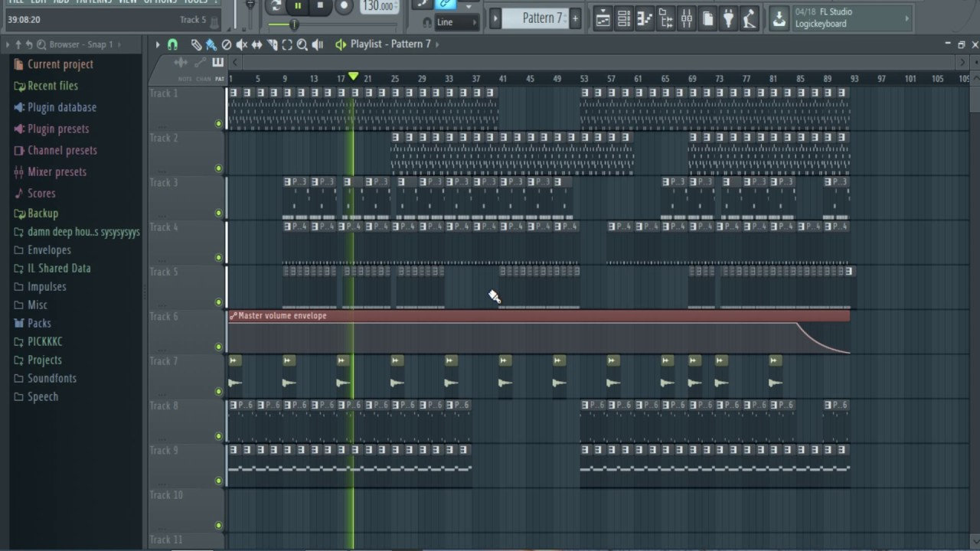Click the plug-shaped plugin picker icon
This screenshot has height=551, width=980.
[728, 18]
